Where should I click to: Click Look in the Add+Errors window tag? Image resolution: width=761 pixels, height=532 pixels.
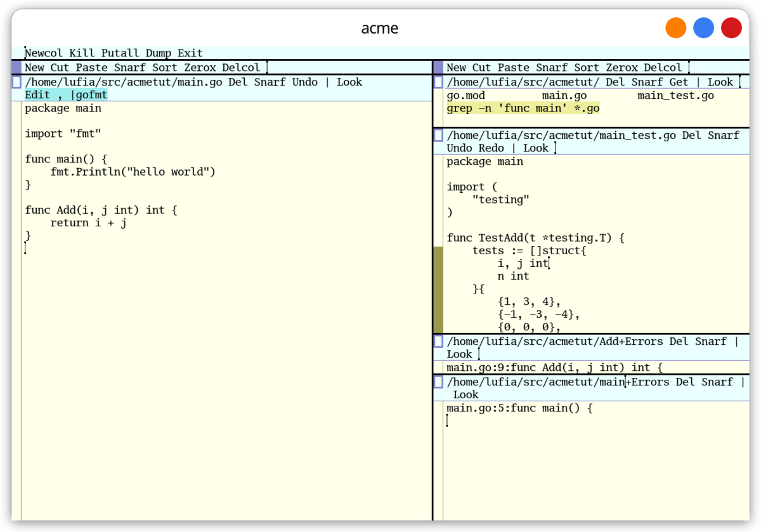pos(459,354)
